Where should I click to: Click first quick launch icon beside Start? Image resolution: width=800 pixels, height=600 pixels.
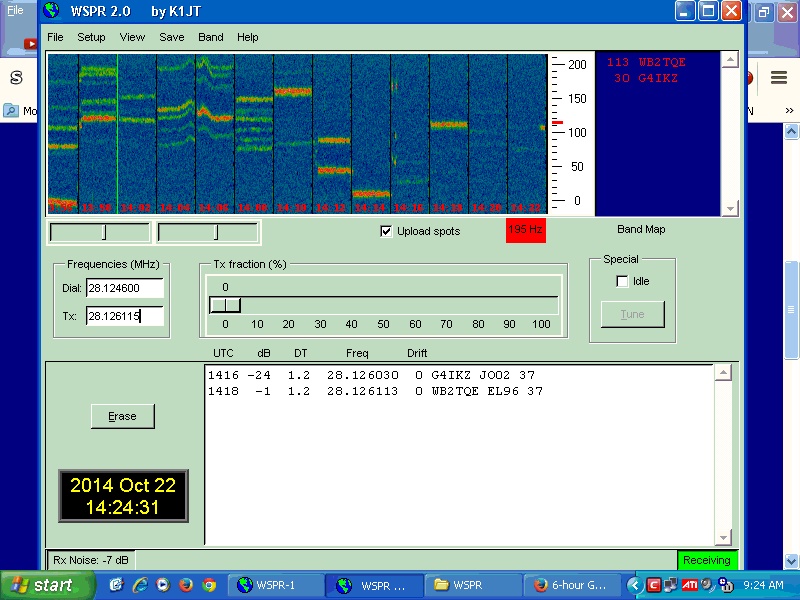[x=116, y=585]
